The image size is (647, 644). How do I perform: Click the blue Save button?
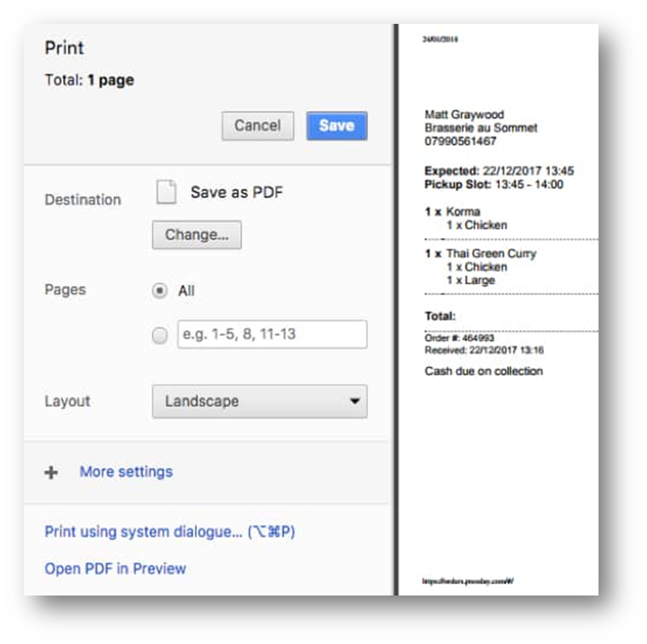(x=337, y=125)
